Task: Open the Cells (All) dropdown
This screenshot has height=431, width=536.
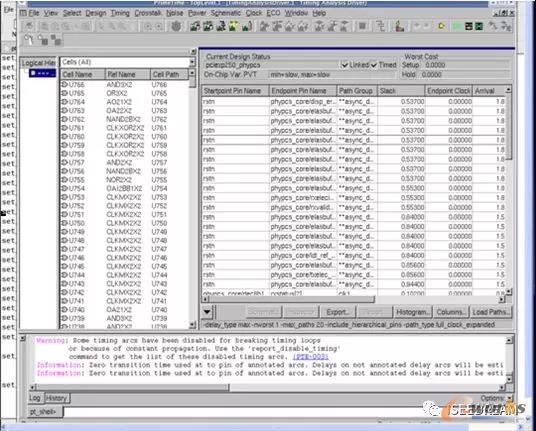Action: click(192, 62)
